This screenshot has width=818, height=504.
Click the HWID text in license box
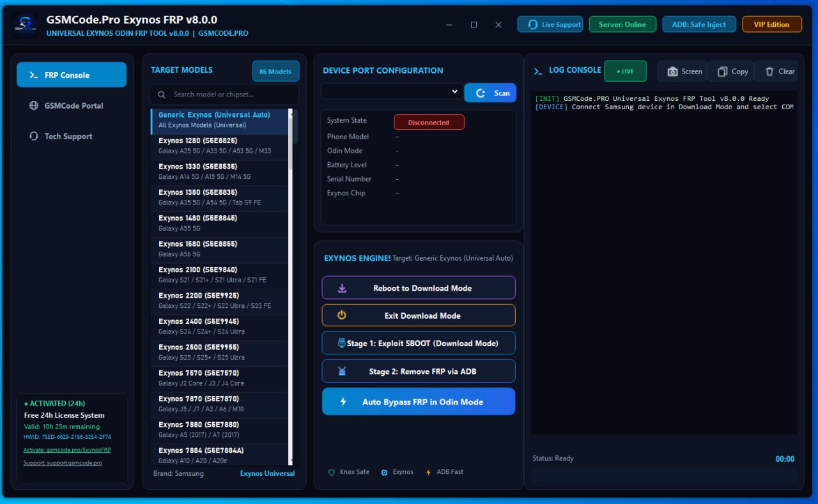pos(67,437)
